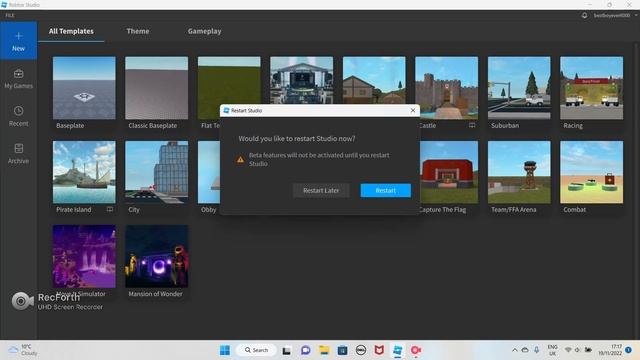This screenshot has width=640, height=360.
Task: Choose Restart Later in the dialog
Action: click(x=321, y=190)
